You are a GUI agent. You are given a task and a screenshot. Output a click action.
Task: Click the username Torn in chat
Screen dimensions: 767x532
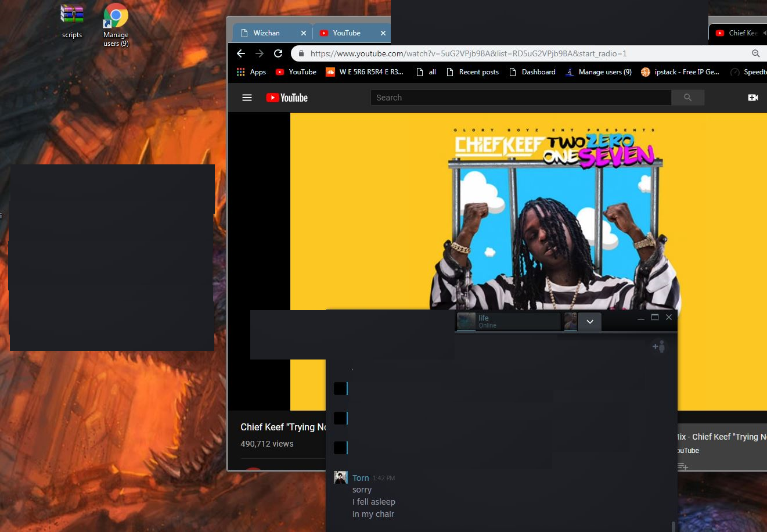tap(361, 478)
